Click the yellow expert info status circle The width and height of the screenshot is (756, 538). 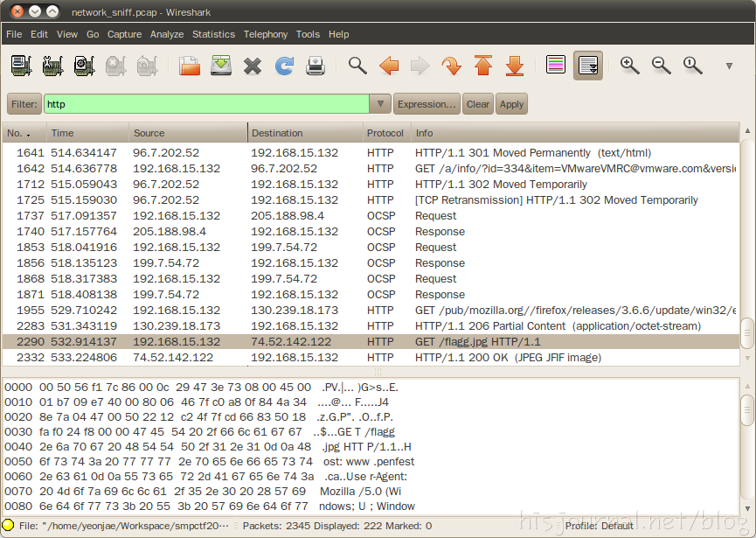tap(8, 525)
